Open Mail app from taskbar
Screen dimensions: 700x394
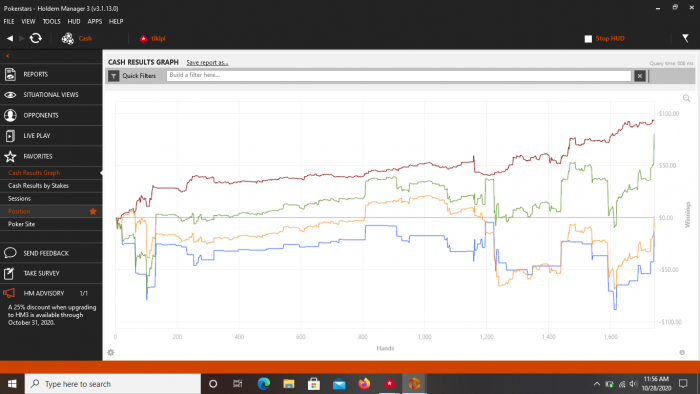click(339, 384)
